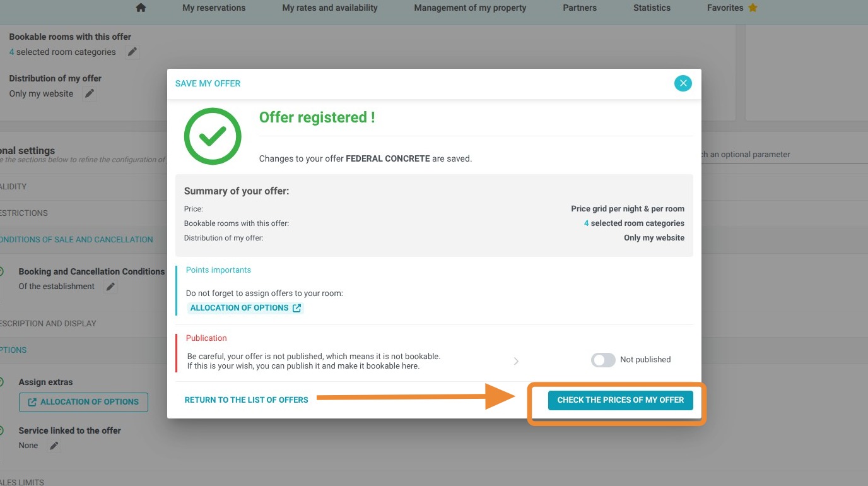Open the Partners menu
The width and height of the screenshot is (868, 486).
click(579, 8)
